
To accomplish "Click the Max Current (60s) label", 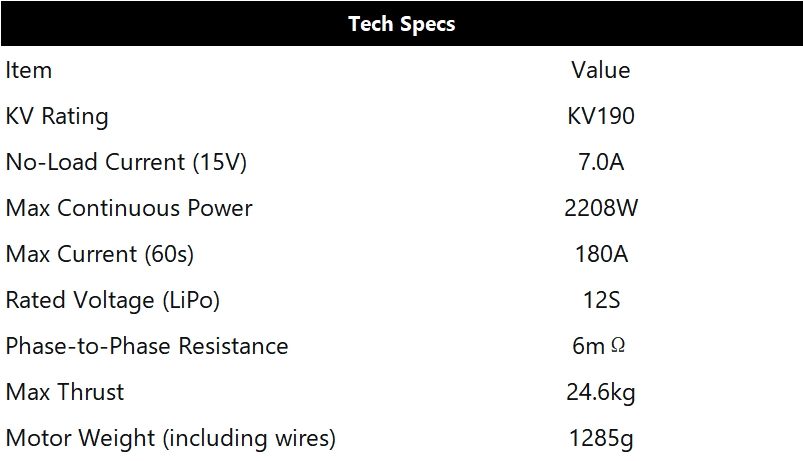I will (100, 254).
